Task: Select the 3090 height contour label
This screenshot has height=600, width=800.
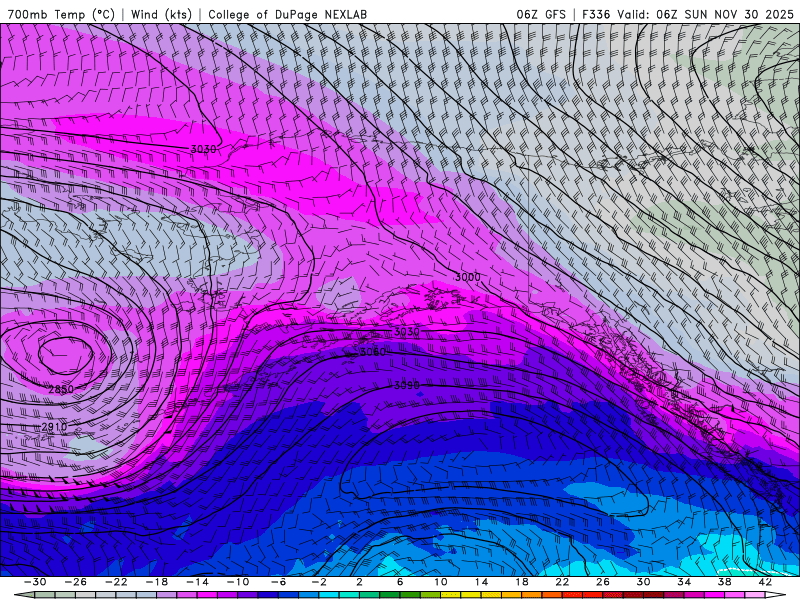Action: tap(407, 386)
